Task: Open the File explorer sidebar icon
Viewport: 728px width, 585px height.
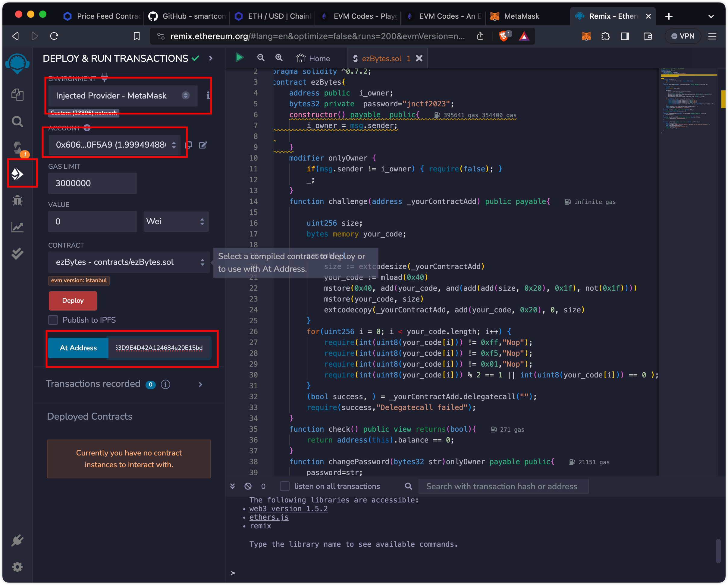Action: click(x=17, y=95)
